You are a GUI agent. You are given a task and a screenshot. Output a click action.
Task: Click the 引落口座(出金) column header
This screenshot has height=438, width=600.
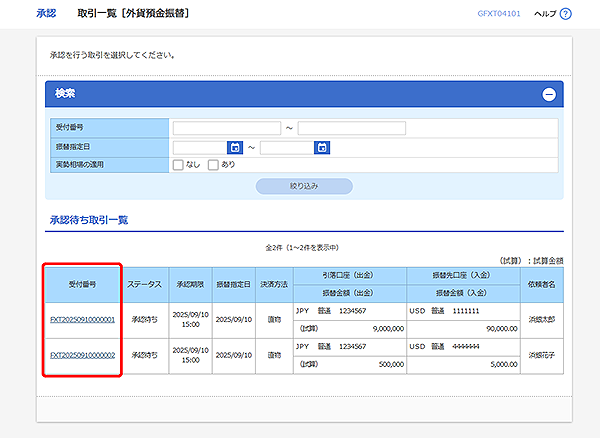pos(349,275)
